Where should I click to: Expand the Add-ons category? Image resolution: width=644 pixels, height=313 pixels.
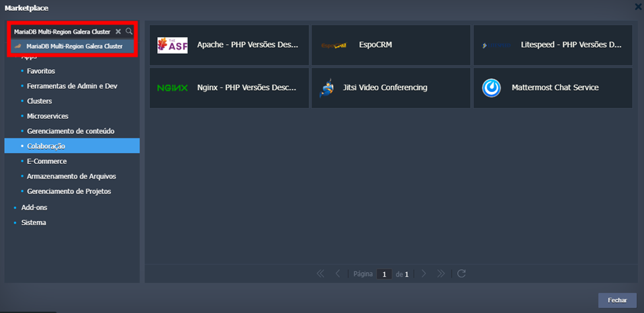pyautogui.click(x=34, y=208)
